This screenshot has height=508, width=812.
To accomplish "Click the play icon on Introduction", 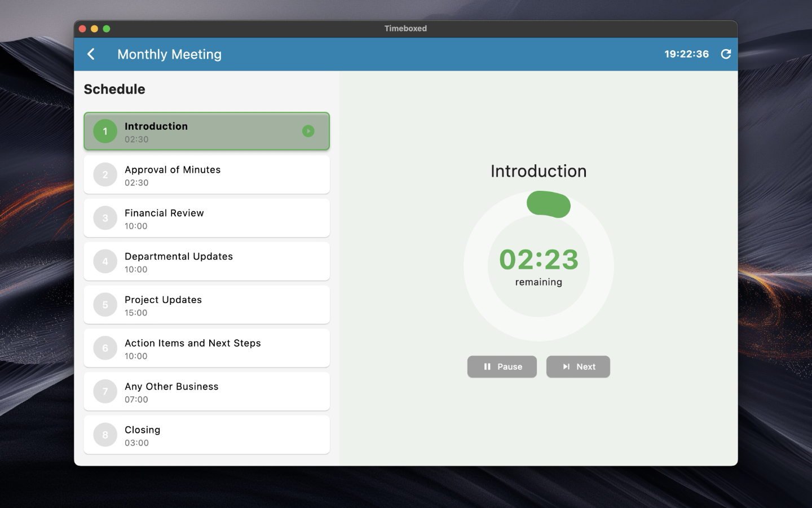I will (x=308, y=131).
